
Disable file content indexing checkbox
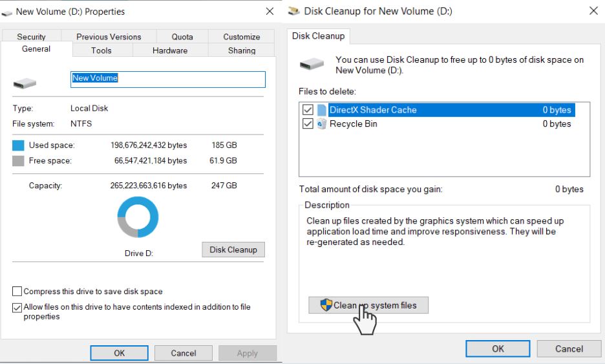(x=17, y=307)
